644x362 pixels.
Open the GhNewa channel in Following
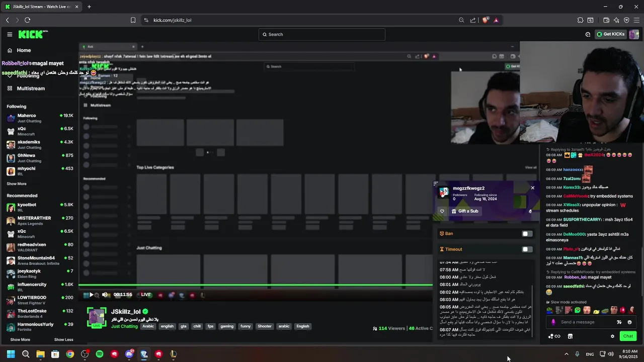pyautogui.click(x=39, y=158)
